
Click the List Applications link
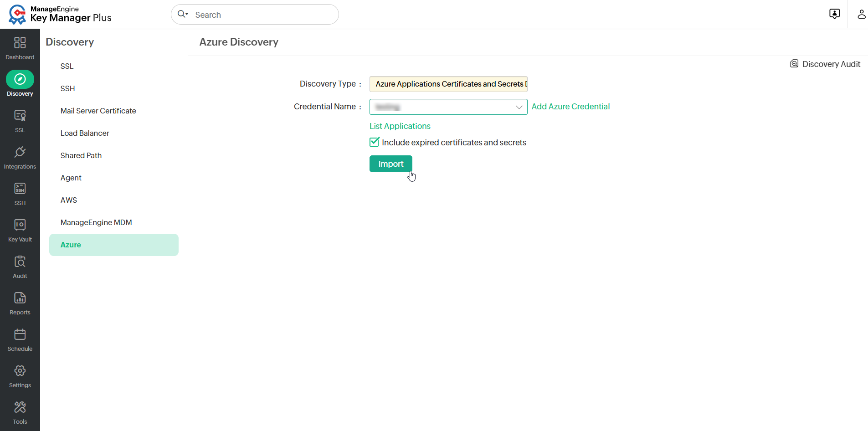pos(400,126)
